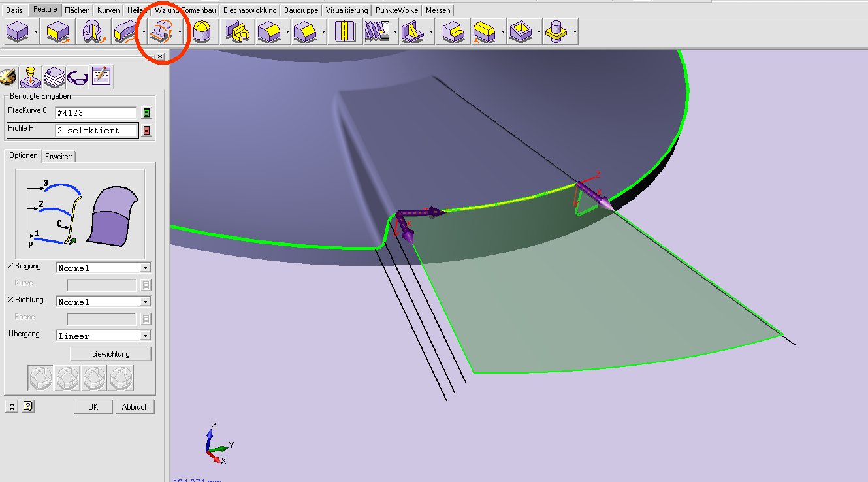Open the PunkteWolke tab

[397, 10]
